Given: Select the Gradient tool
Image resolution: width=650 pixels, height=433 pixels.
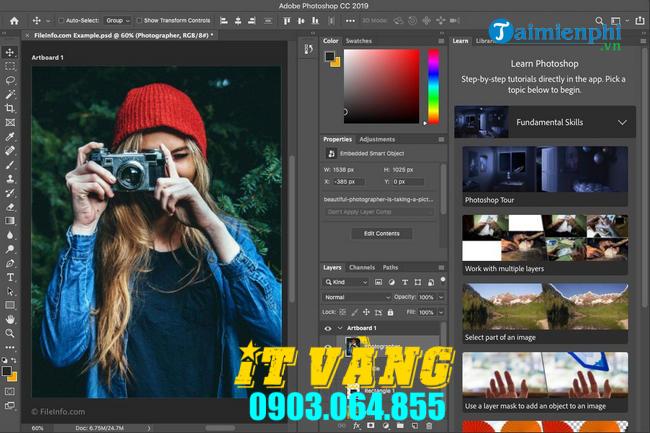Looking at the screenshot, I should pos(10,221).
